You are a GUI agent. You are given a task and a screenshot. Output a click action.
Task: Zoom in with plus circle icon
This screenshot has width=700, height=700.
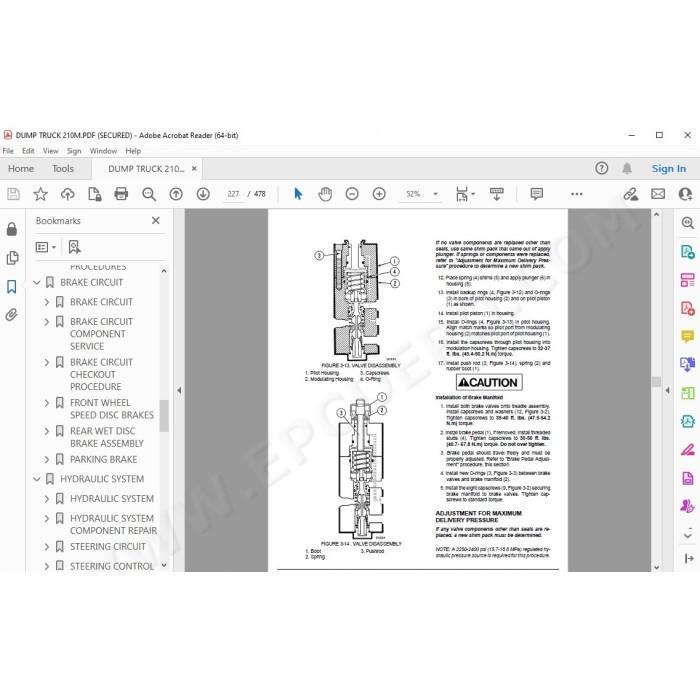tap(379, 194)
